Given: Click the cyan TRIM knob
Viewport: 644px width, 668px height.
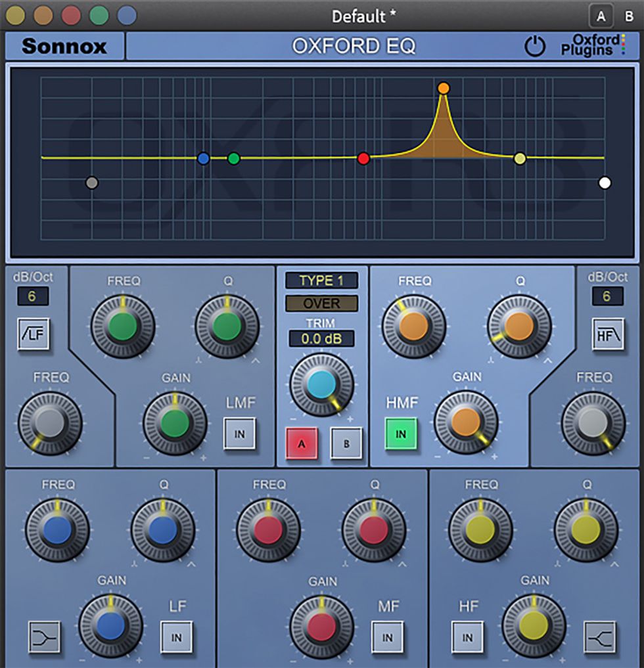Looking at the screenshot, I should 322,384.
